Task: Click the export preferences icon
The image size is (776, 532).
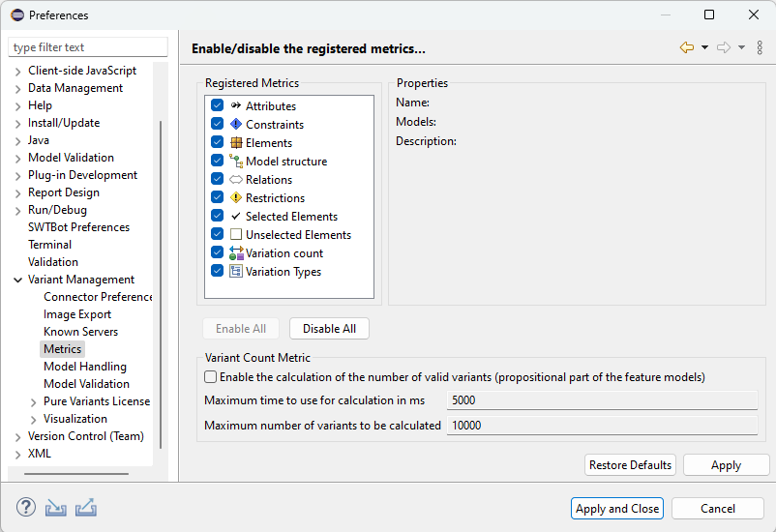Action: (x=86, y=507)
